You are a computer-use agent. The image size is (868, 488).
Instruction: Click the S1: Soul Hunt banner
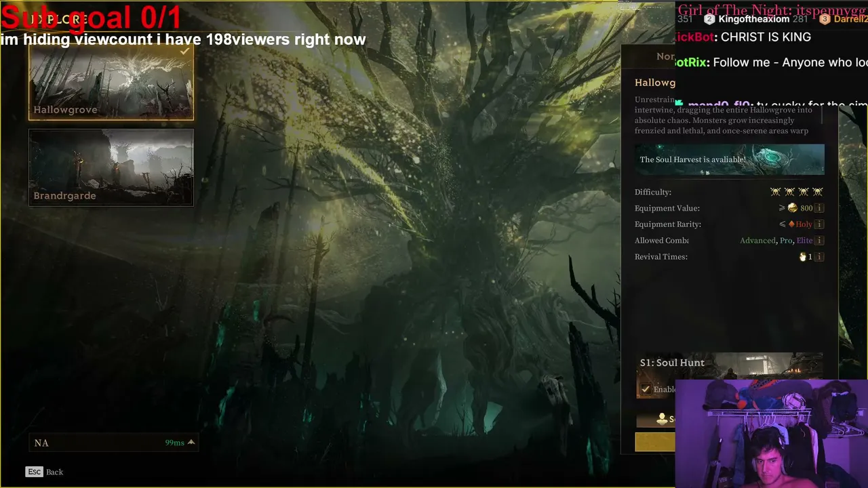[730, 366]
